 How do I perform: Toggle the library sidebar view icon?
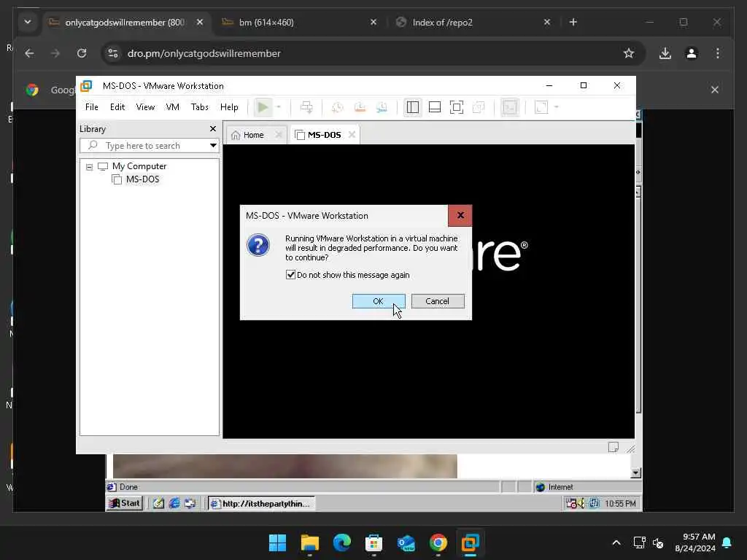413,107
